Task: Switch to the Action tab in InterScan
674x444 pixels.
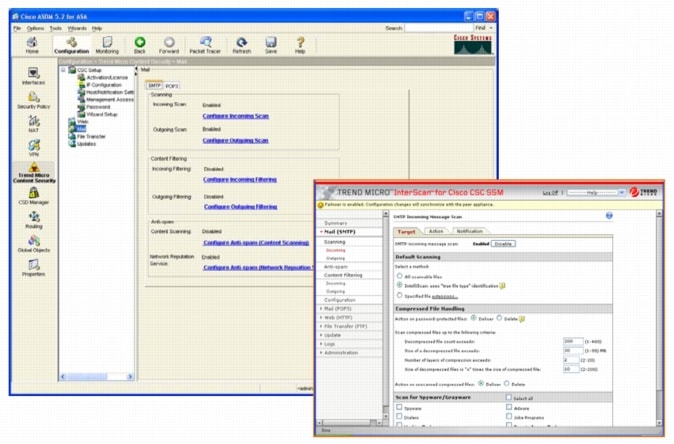Action: click(436, 231)
